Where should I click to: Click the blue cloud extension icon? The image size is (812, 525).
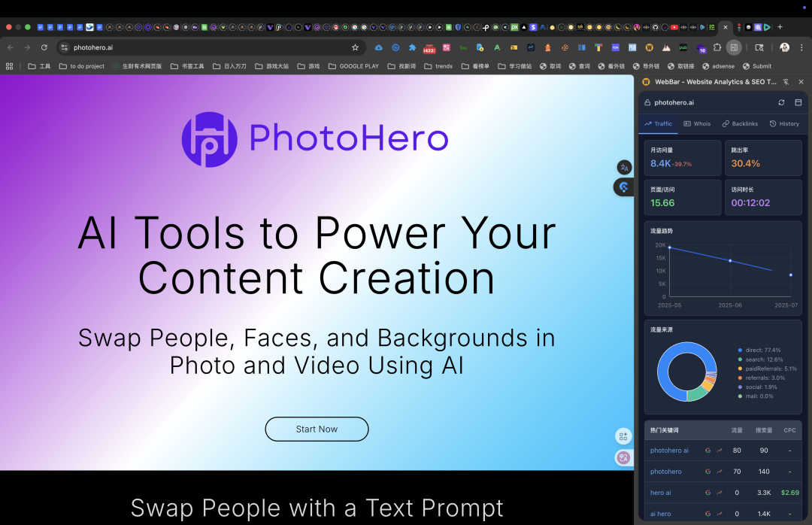379,47
